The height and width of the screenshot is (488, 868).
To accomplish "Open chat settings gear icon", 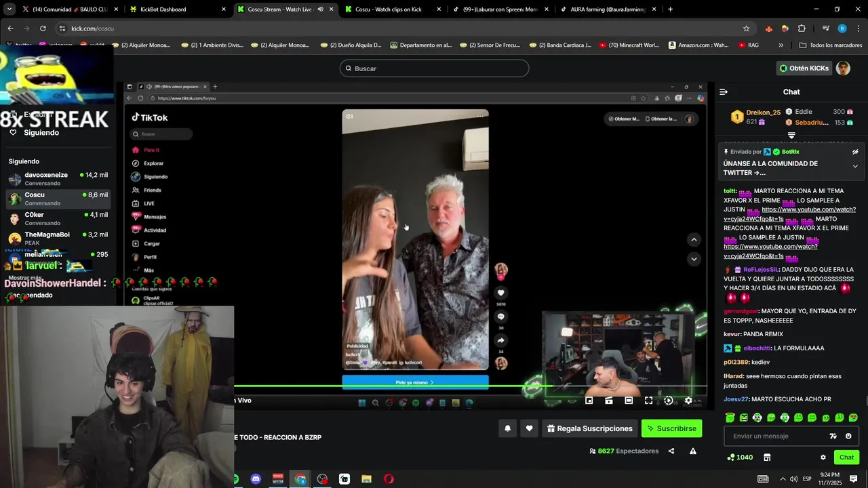I will [x=823, y=457].
